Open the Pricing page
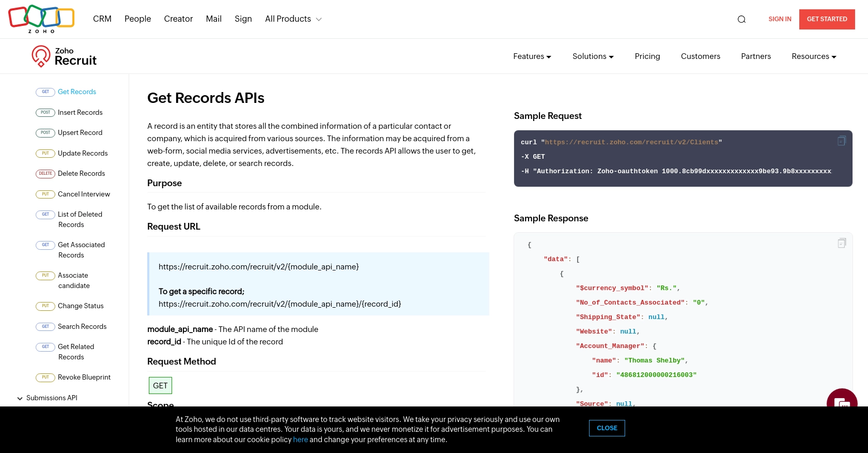This screenshot has height=453, width=868. coord(647,56)
